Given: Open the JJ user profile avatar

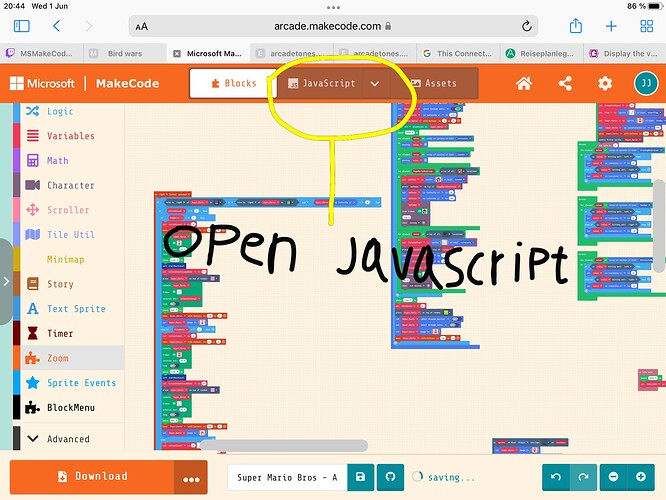Looking at the screenshot, I should click(x=646, y=83).
